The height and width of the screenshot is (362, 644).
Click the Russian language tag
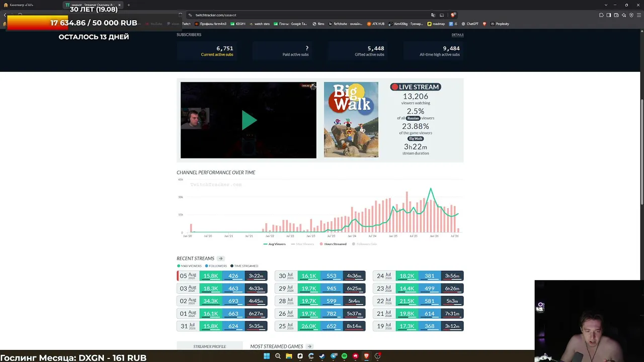413,118
